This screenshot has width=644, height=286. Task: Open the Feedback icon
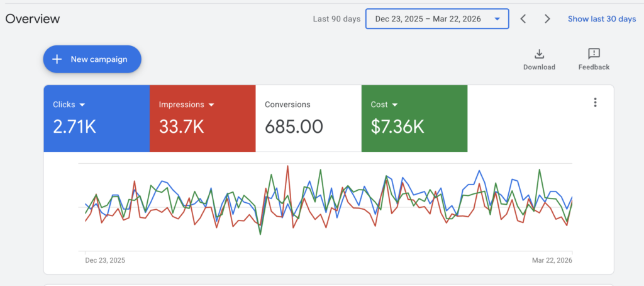(x=594, y=54)
